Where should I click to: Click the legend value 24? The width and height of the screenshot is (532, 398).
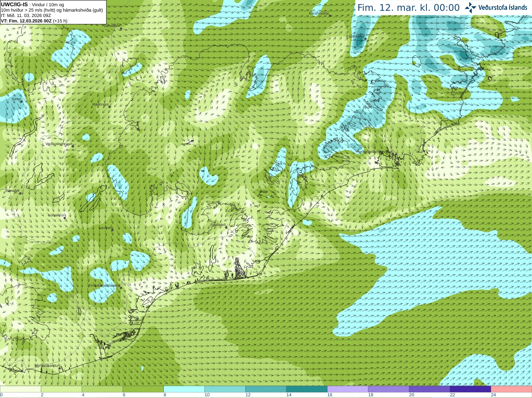493,395
